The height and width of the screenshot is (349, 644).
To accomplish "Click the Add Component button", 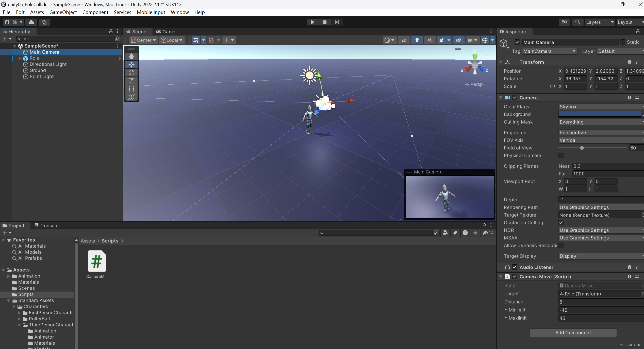I will tap(573, 332).
